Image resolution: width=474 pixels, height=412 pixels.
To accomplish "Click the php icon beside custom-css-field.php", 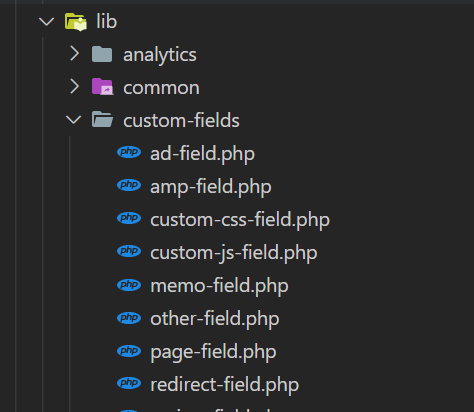I will tap(129, 218).
